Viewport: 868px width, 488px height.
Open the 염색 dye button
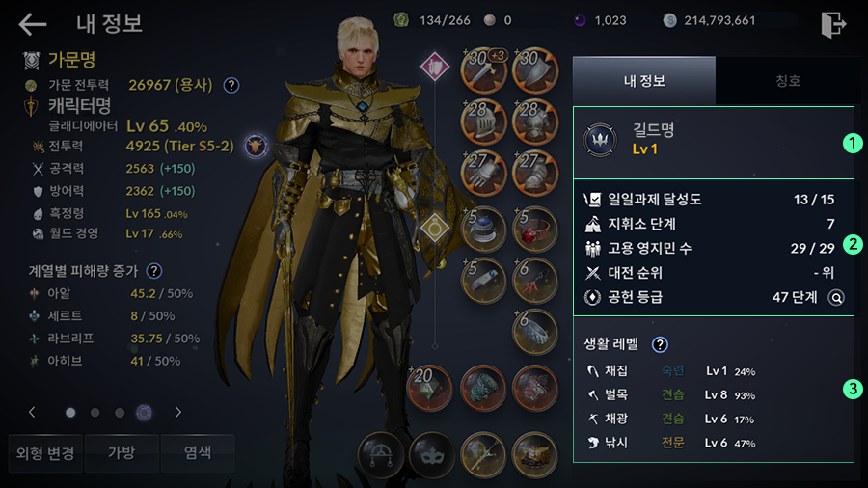pyautogui.click(x=198, y=453)
